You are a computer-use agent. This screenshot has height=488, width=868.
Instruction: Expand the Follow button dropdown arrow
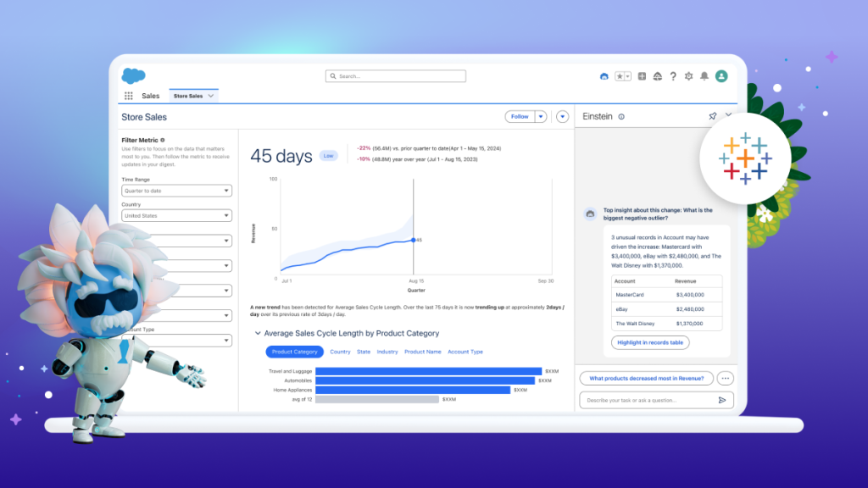540,116
